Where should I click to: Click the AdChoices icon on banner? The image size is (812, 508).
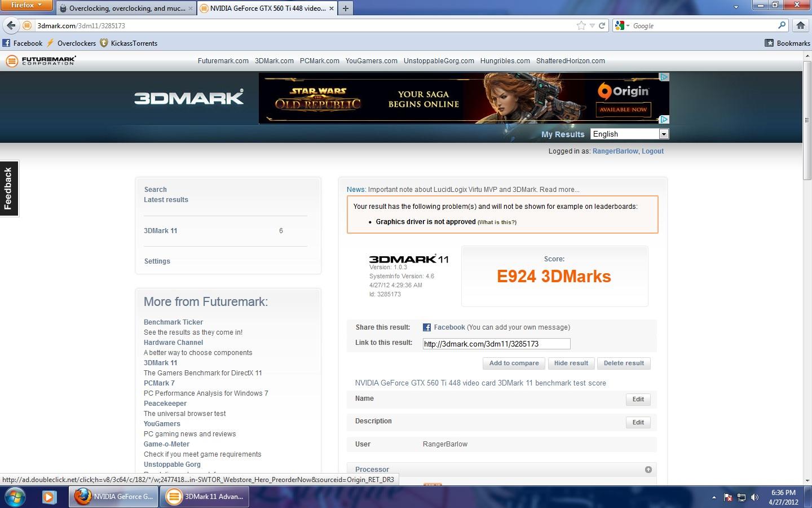(x=664, y=77)
